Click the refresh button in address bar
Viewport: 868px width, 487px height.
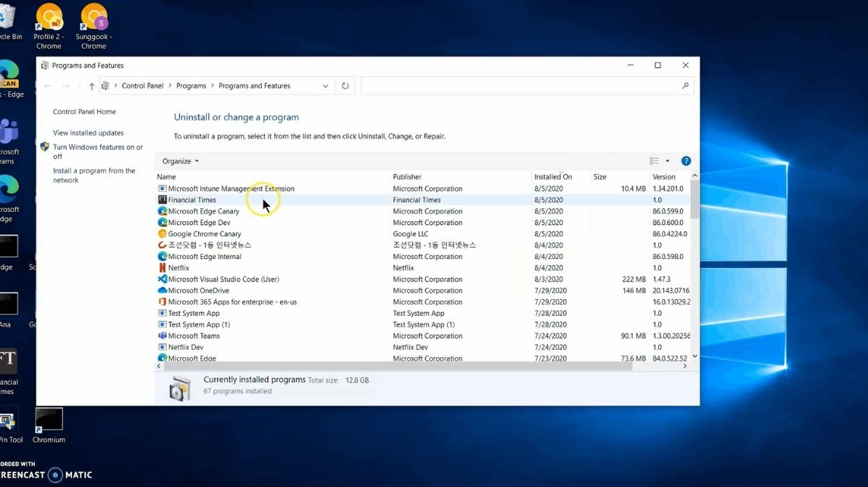[345, 86]
